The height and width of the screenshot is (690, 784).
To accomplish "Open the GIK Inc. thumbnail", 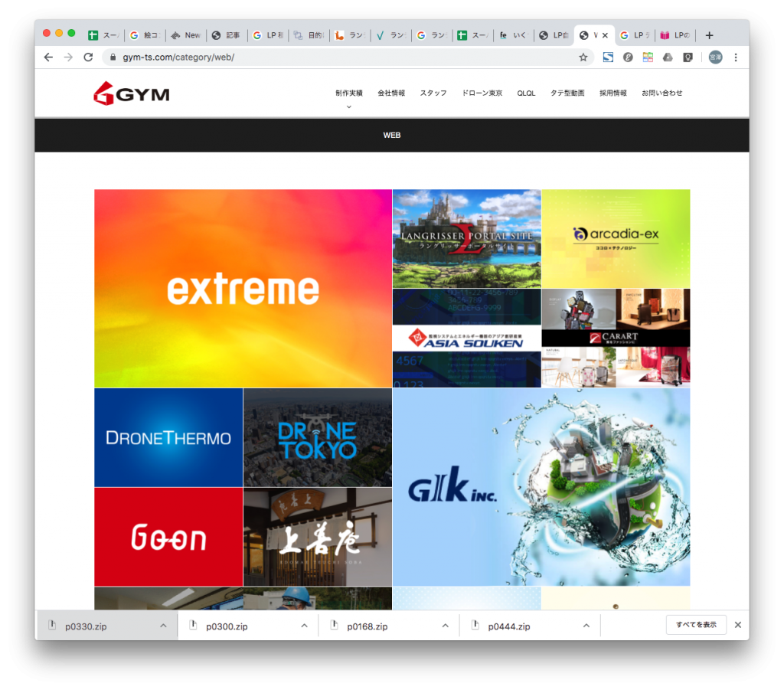I will coord(541,487).
